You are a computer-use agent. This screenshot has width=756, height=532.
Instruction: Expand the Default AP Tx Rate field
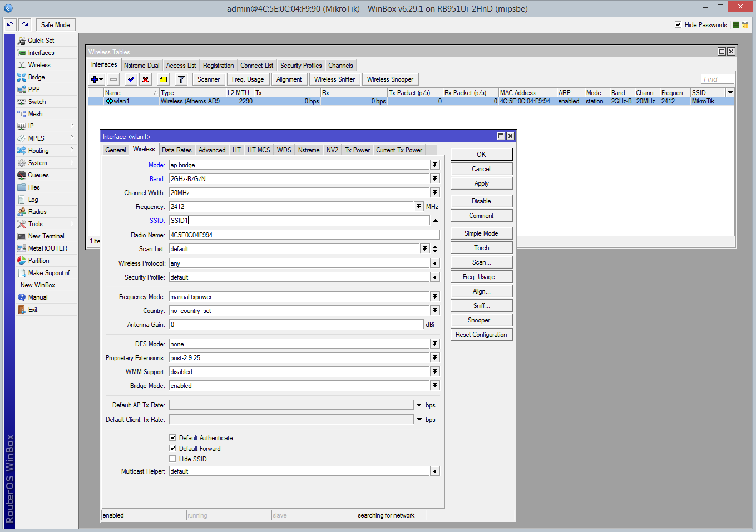coord(419,405)
